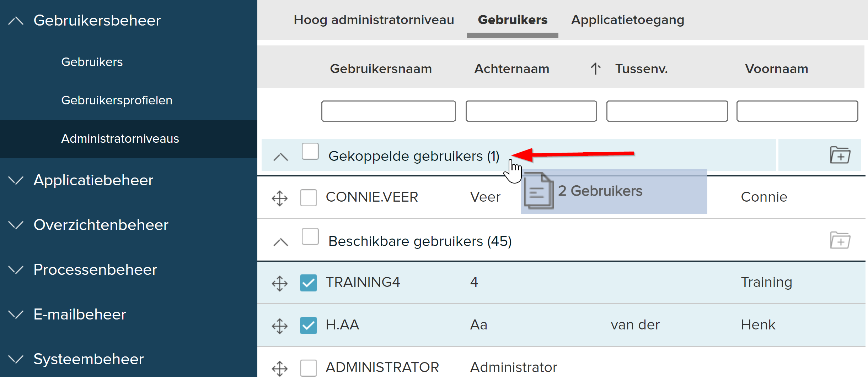868x377 pixels.
Task: Click the Tussenv. filter field
Action: point(667,111)
